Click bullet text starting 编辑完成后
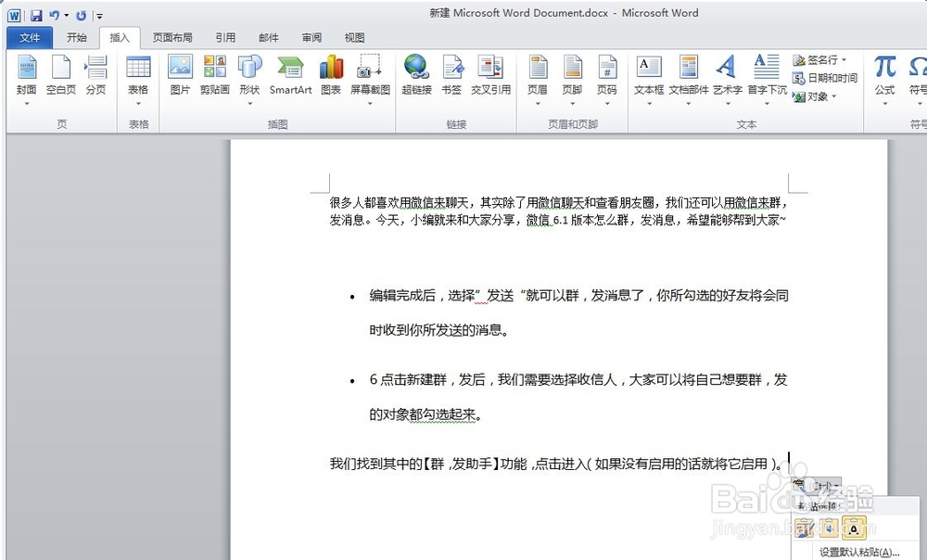Image resolution: width=927 pixels, height=560 pixels. point(578,312)
